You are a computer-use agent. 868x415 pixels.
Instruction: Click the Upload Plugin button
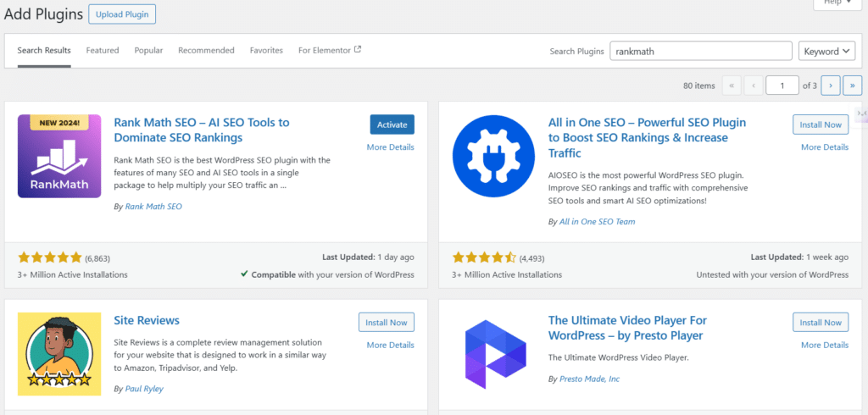pyautogui.click(x=122, y=14)
